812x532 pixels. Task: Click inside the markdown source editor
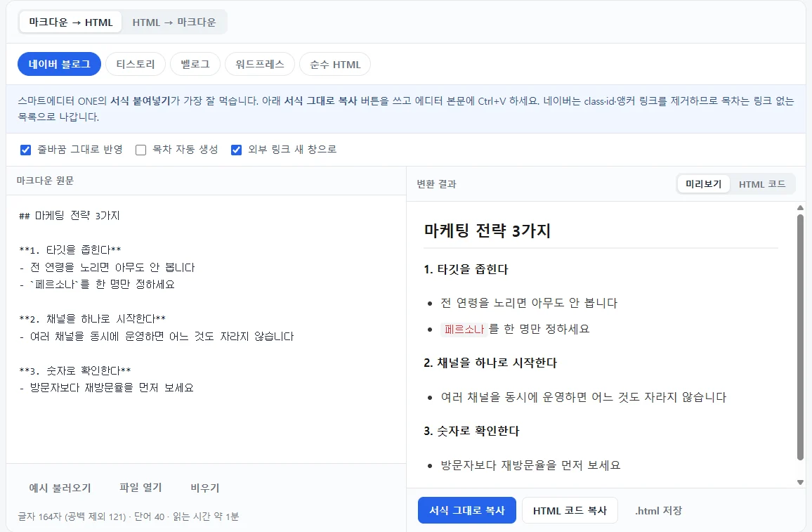pos(206,329)
